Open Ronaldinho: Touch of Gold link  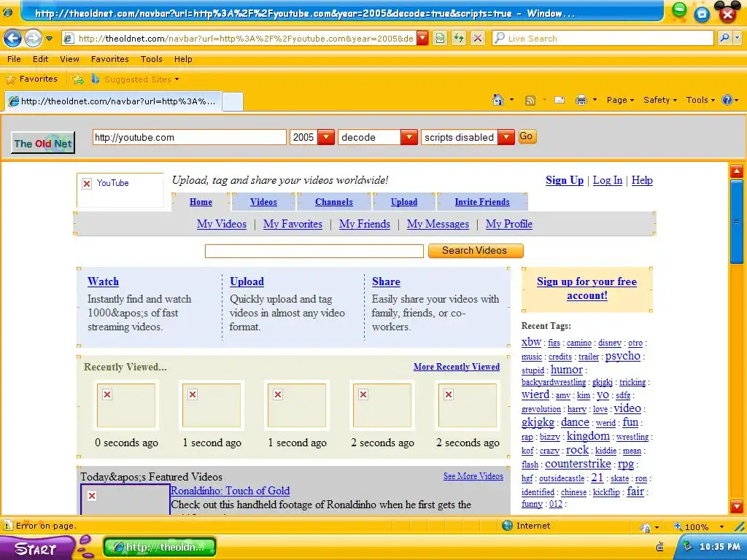click(x=230, y=491)
